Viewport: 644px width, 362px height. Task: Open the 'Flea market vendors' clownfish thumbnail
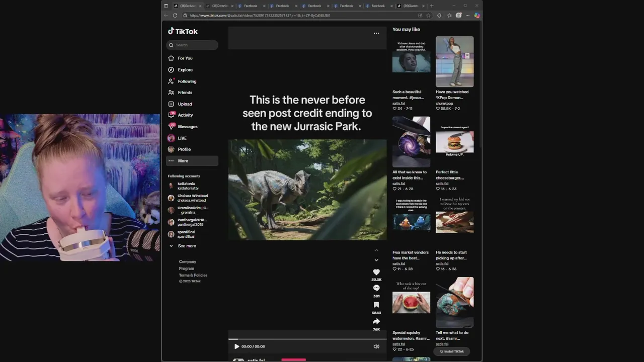412,222
